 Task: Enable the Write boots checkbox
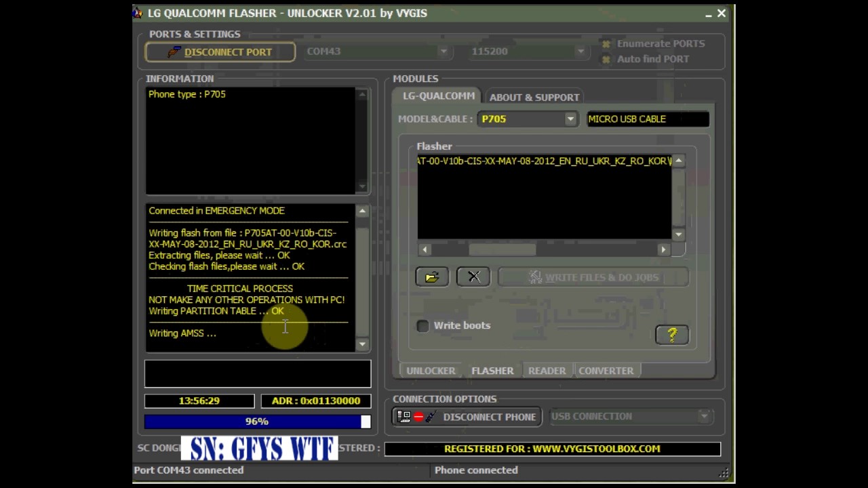(423, 326)
